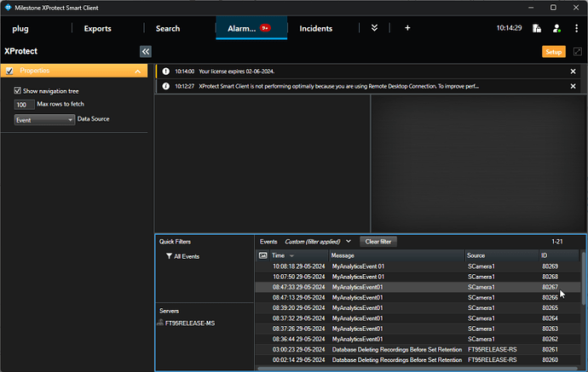Image resolution: width=588 pixels, height=372 pixels.
Task: Select the FT95RELEASE-MS server
Action: (x=190, y=323)
